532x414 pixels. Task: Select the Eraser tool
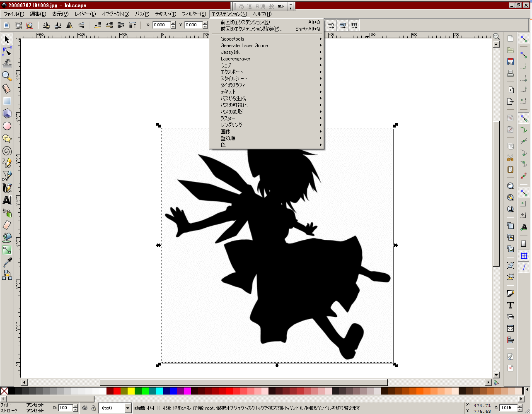[x=7, y=225]
